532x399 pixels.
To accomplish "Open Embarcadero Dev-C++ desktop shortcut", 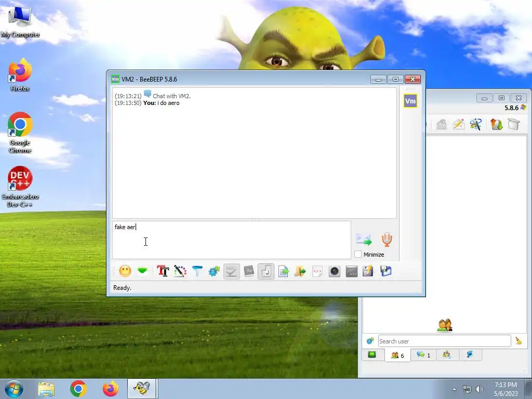I will (x=20, y=187).
